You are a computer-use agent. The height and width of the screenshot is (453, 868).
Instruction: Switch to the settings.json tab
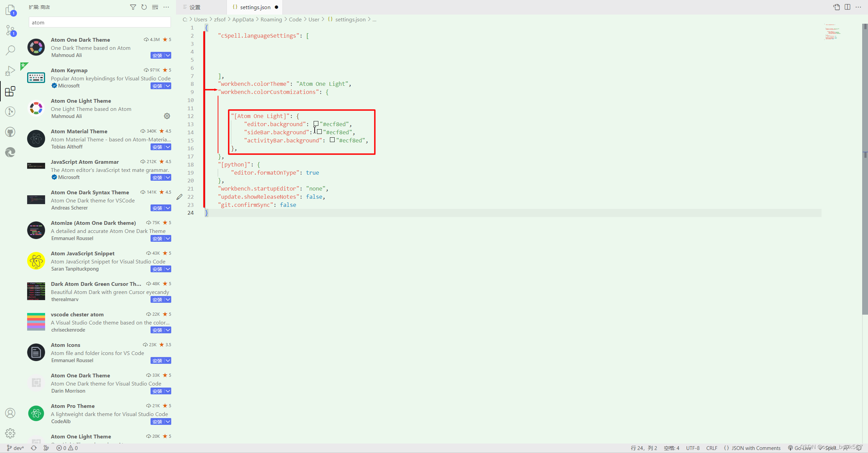pos(255,7)
